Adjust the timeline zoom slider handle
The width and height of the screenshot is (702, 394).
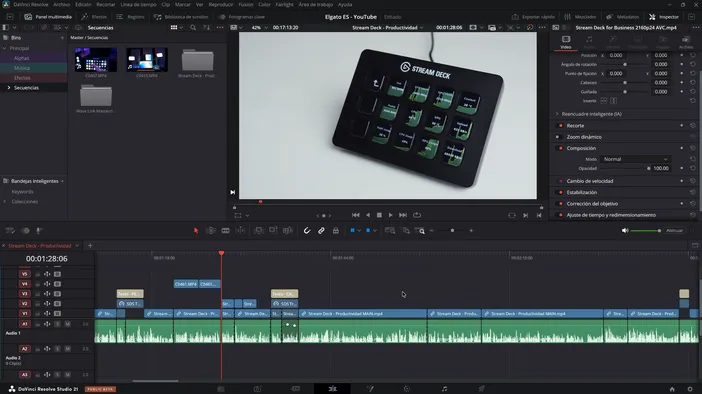point(452,231)
